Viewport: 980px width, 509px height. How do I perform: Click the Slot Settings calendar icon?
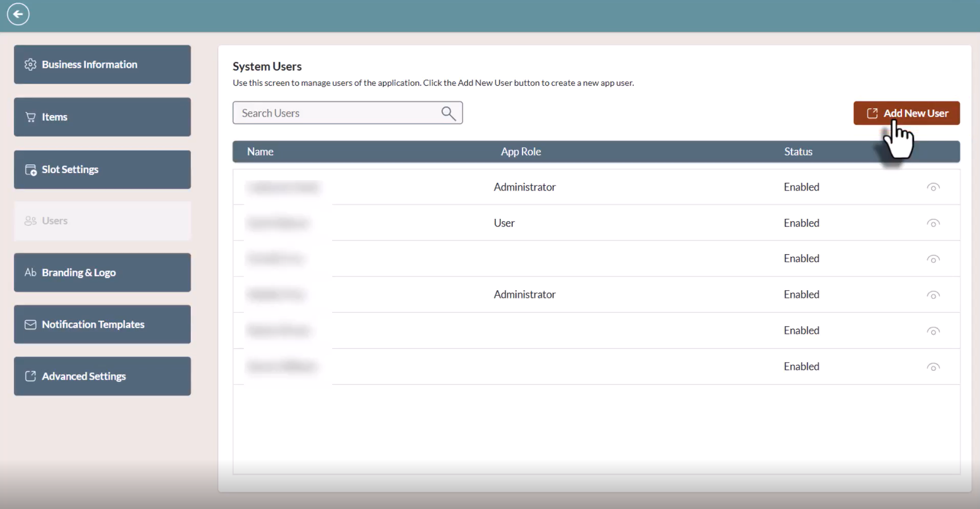pos(30,169)
